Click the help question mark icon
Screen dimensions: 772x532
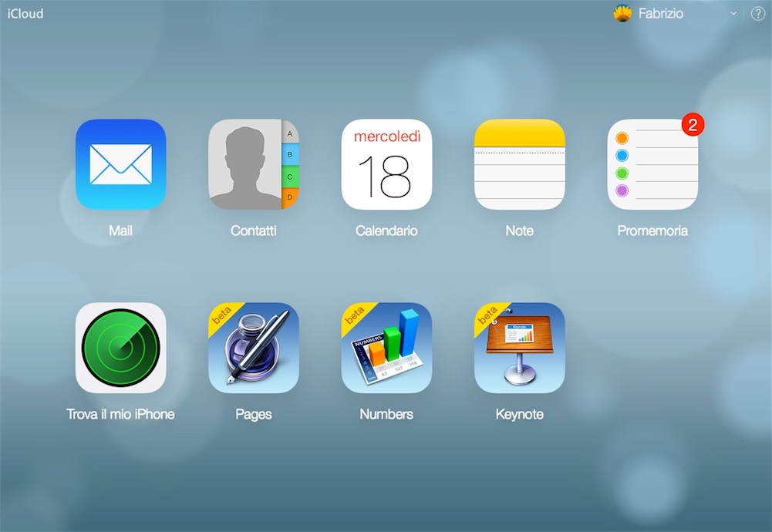[757, 14]
